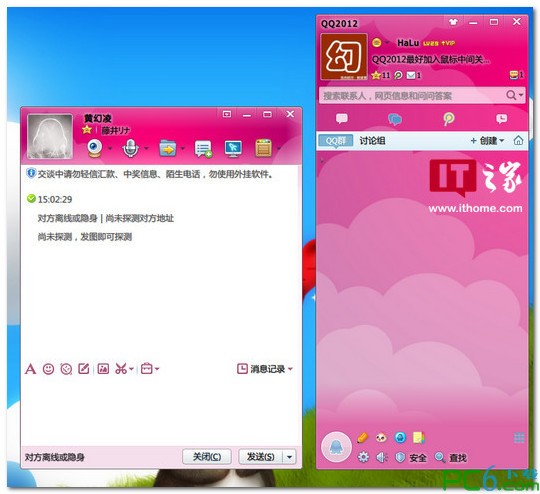Expand the microphone options arrow
The image size is (540, 494).
146,148
